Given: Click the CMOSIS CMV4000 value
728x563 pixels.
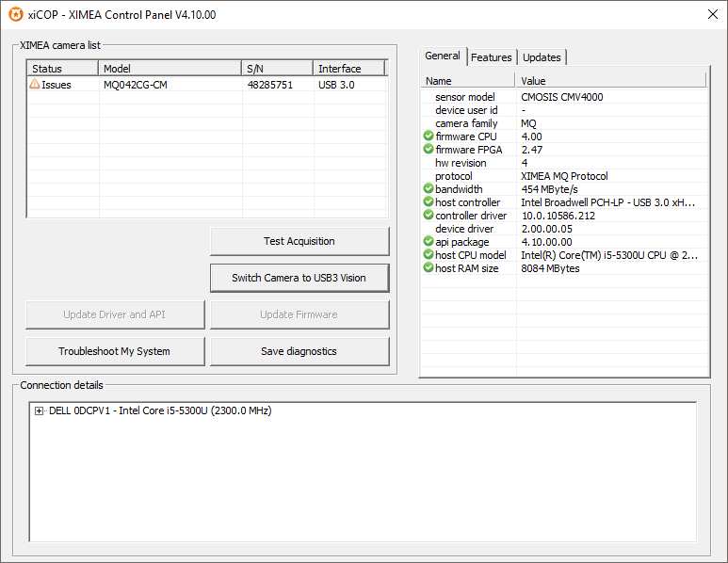Looking at the screenshot, I should coord(562,97).
